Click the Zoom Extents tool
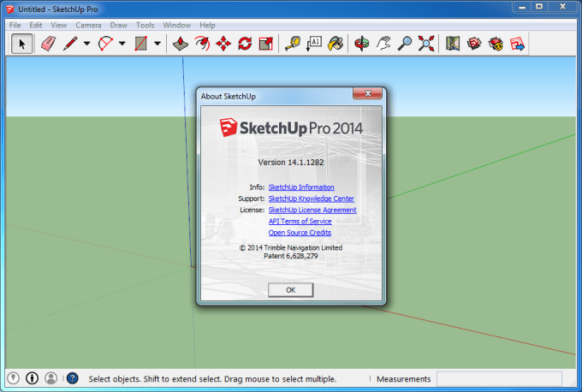Viewport: 582px width, 392px height. click(426, 44)
